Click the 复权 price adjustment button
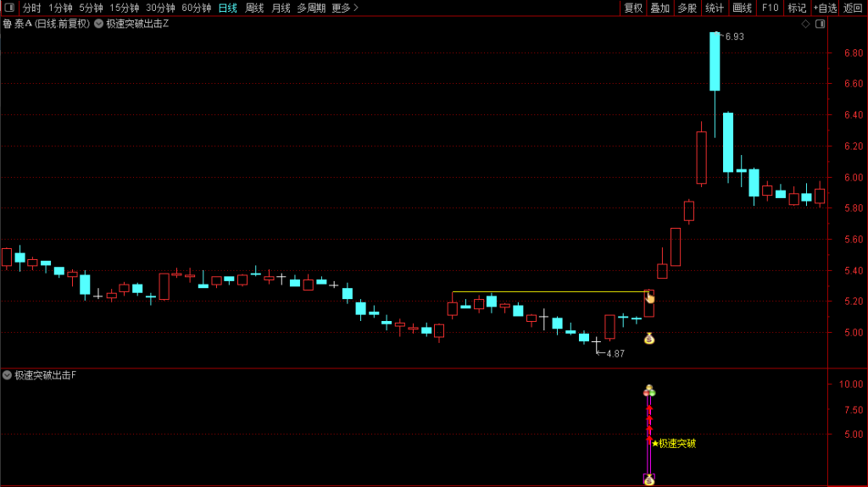868x487 pixels. [x=633, y=8]
